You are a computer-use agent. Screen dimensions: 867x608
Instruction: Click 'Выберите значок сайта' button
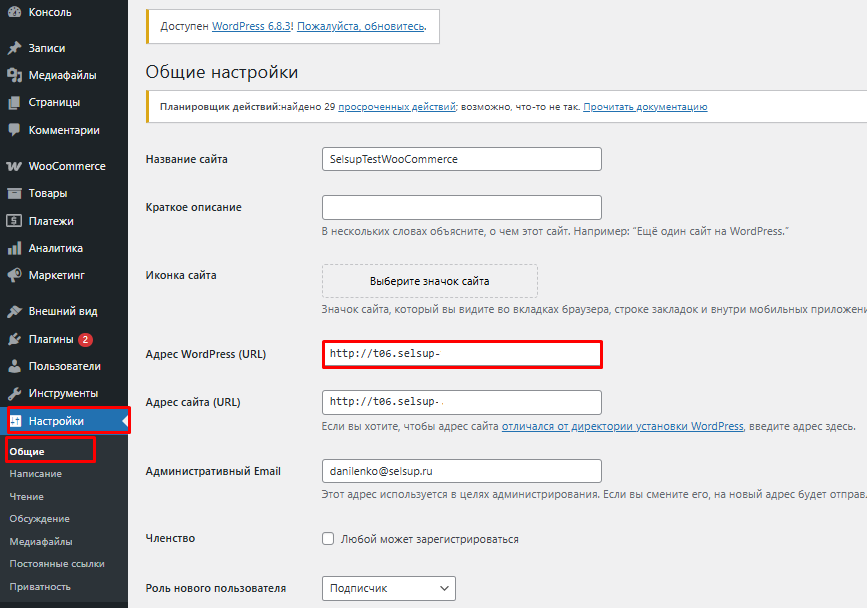click(429, 281)
